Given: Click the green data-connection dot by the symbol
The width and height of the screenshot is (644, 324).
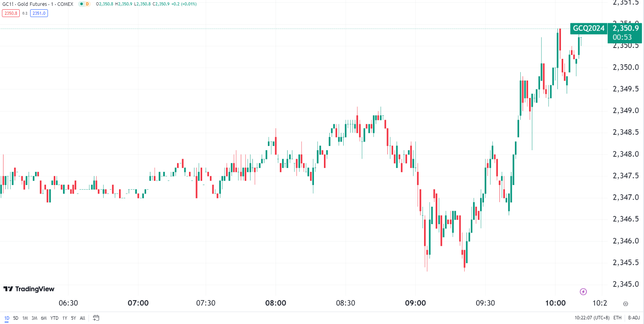Looking at the screenshot, I should 82,4.
